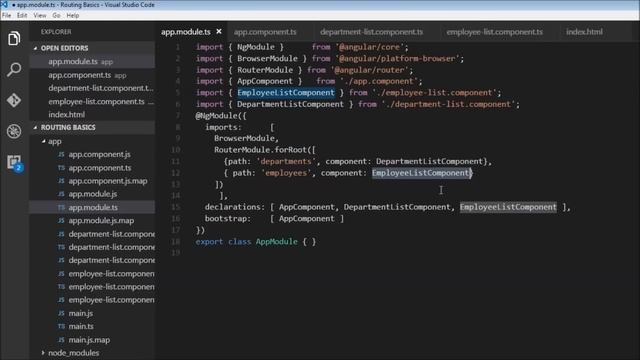Open the Help menu
This screenshot has height=360, width=640.
73,16
